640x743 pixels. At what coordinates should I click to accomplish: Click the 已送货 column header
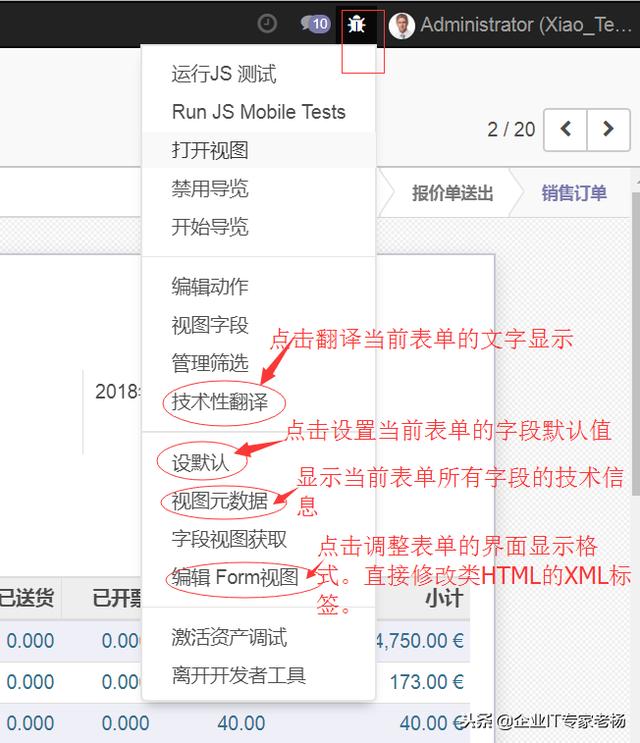[x=27, y=598]
